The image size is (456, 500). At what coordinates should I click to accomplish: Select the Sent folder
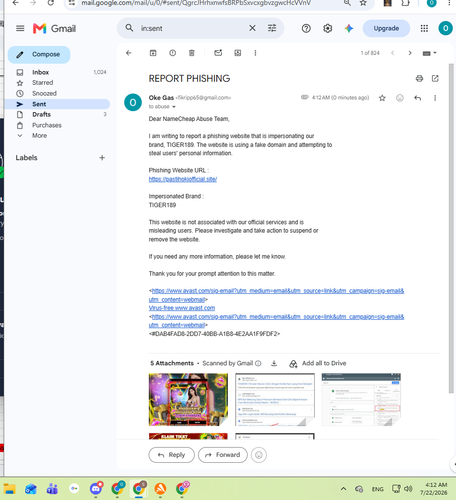[x=57, y=104]
